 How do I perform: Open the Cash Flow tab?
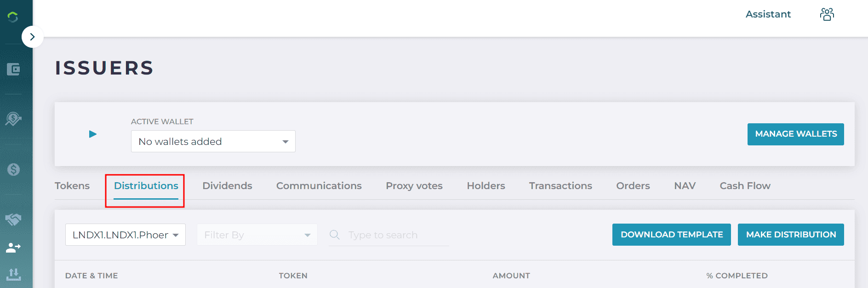point(745,186)
